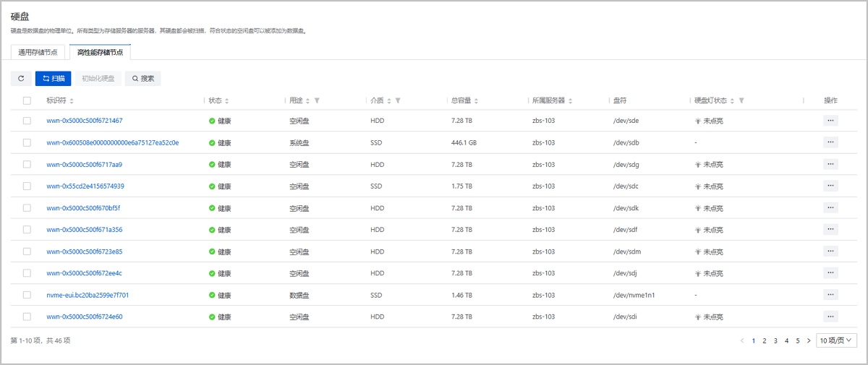
Task: Open the ··· actions menu for /dev/sdm row
Action: 830,252
